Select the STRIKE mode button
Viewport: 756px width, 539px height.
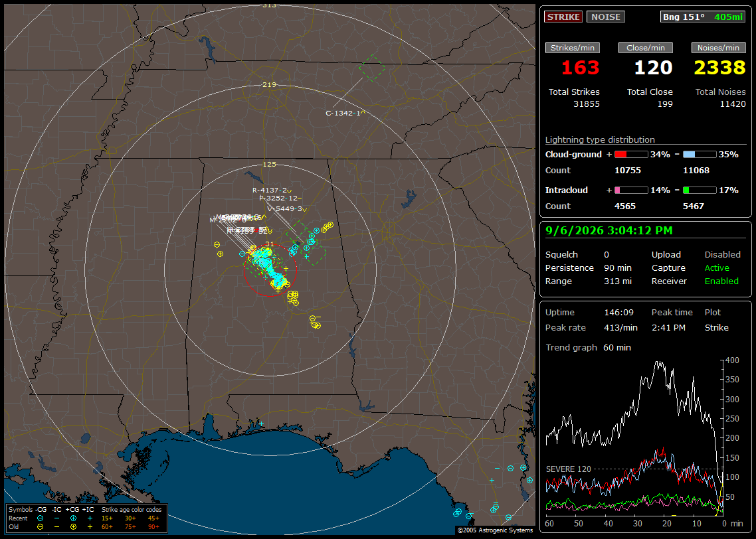click(563, 17)
